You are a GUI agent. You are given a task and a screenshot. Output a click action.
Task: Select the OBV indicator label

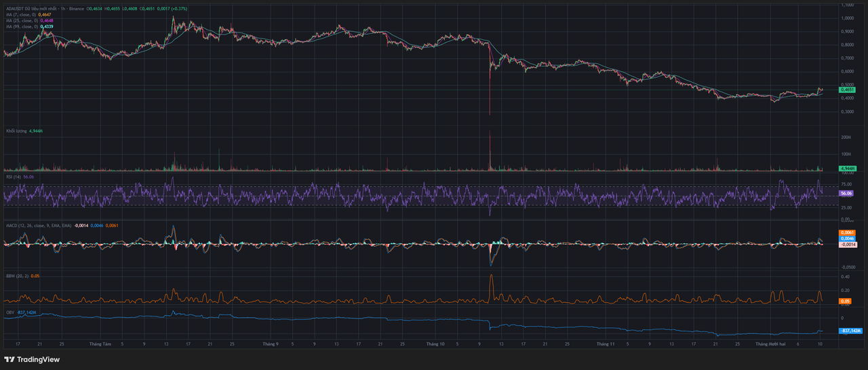click(10, 312)
